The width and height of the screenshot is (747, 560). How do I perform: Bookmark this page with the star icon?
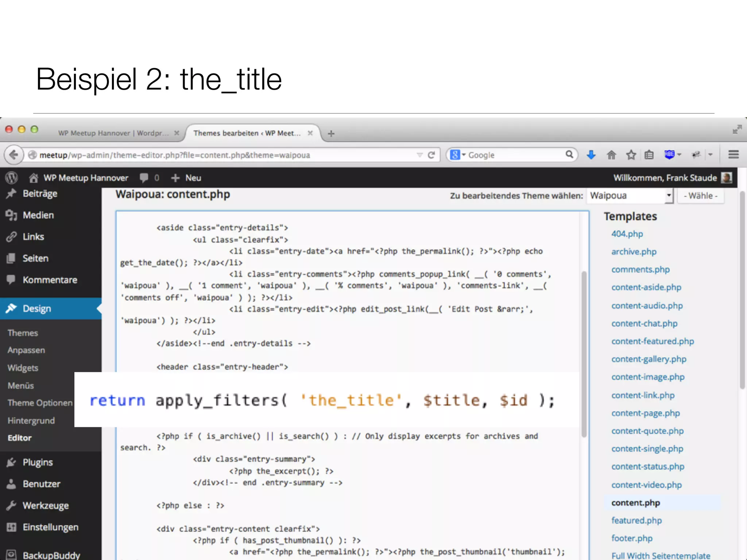631,155
